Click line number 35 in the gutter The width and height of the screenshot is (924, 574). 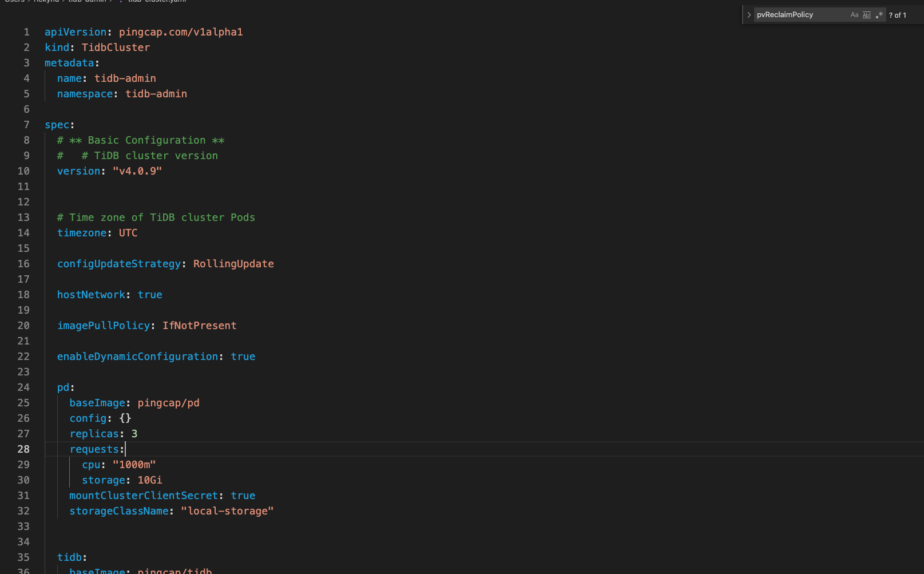point(23,557)
